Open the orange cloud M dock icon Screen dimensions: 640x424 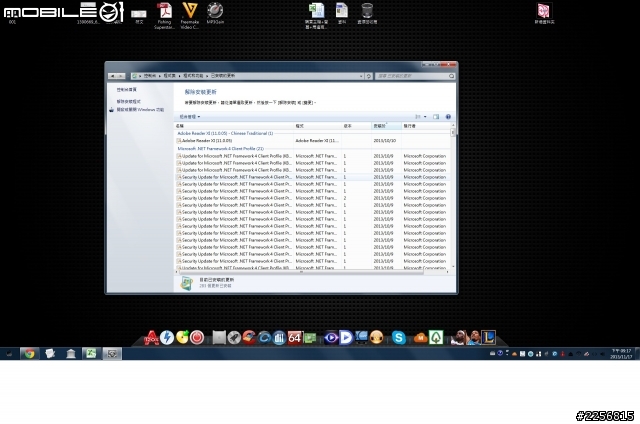(420, 338)
